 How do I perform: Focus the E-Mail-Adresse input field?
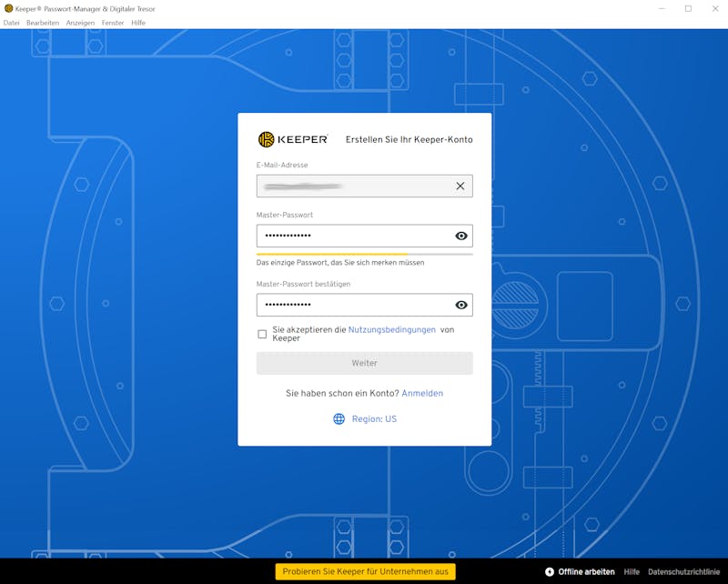[x=365, y=186]
